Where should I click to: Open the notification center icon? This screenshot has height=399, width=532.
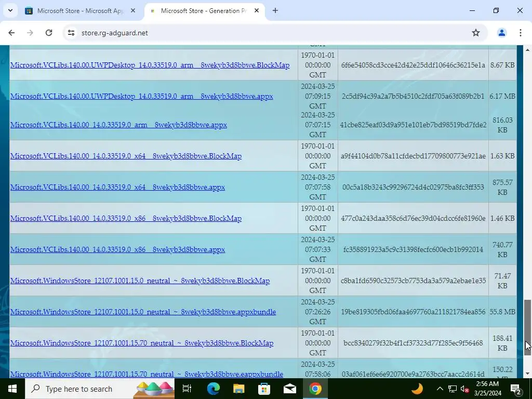click(x=516, y=389)
